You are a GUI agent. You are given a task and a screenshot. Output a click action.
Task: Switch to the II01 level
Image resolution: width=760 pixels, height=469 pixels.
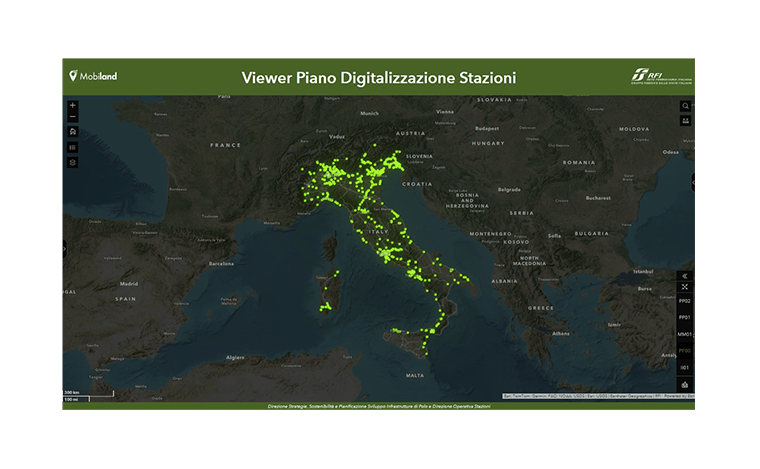(685, 367)
